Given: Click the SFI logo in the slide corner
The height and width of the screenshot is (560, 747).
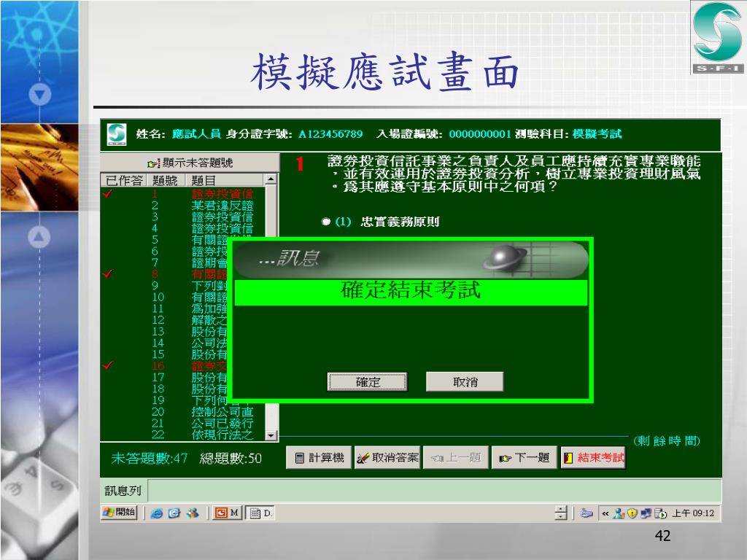Looking at the screenshot, I should [718, 37].
